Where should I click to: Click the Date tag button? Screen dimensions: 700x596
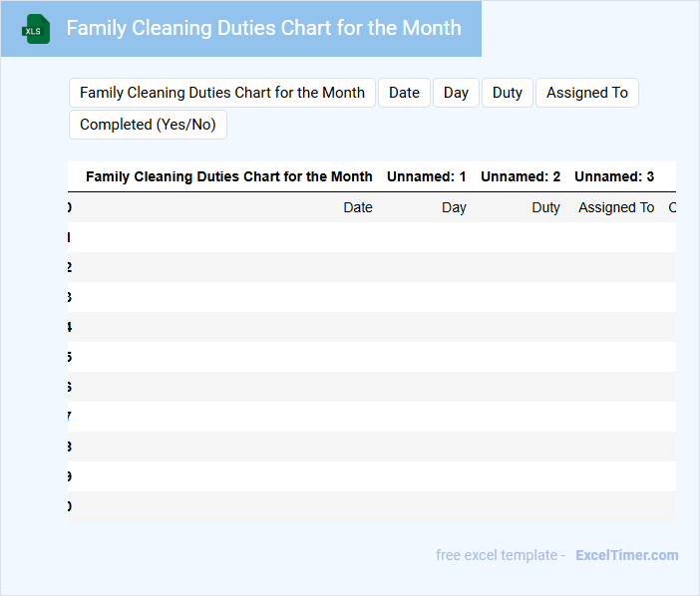(404, 93)
